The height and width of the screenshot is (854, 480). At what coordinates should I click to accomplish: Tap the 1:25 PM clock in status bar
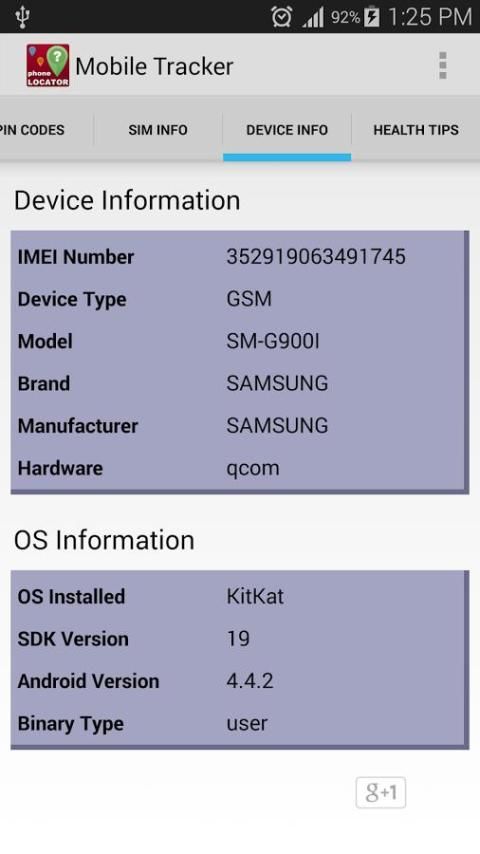coord(429,17)
